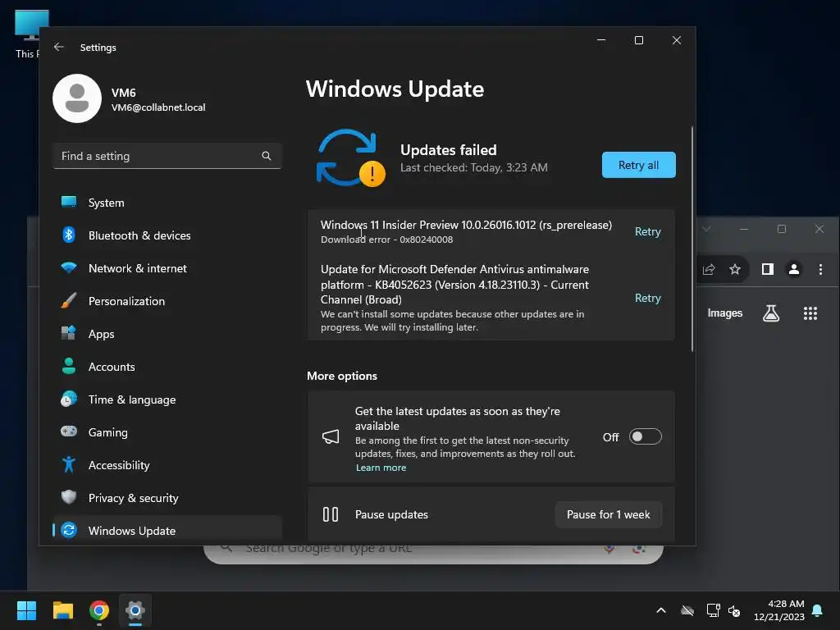This screenshot has width=840, height=630.
Task: Click Chrome's share page icon
Action: 709,269
